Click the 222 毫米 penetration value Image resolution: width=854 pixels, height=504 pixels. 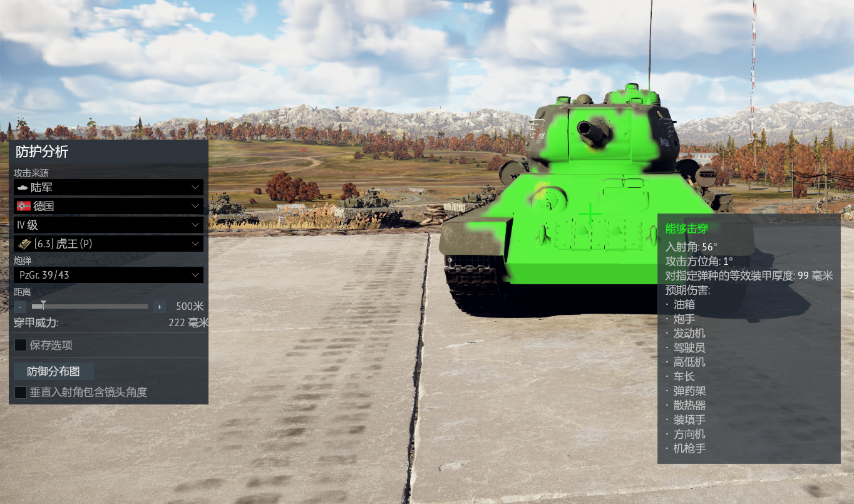[188, 323]
